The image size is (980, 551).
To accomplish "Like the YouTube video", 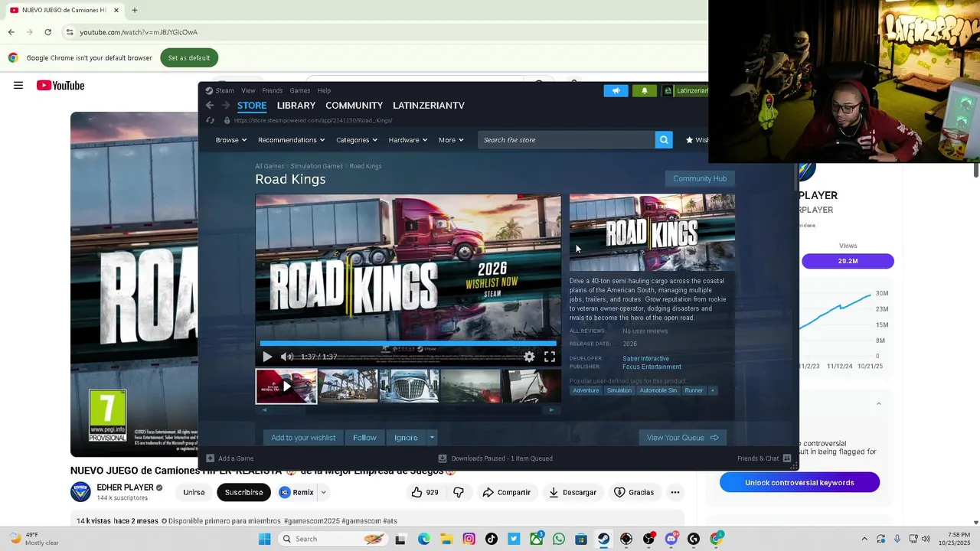I will pos(424,492).
